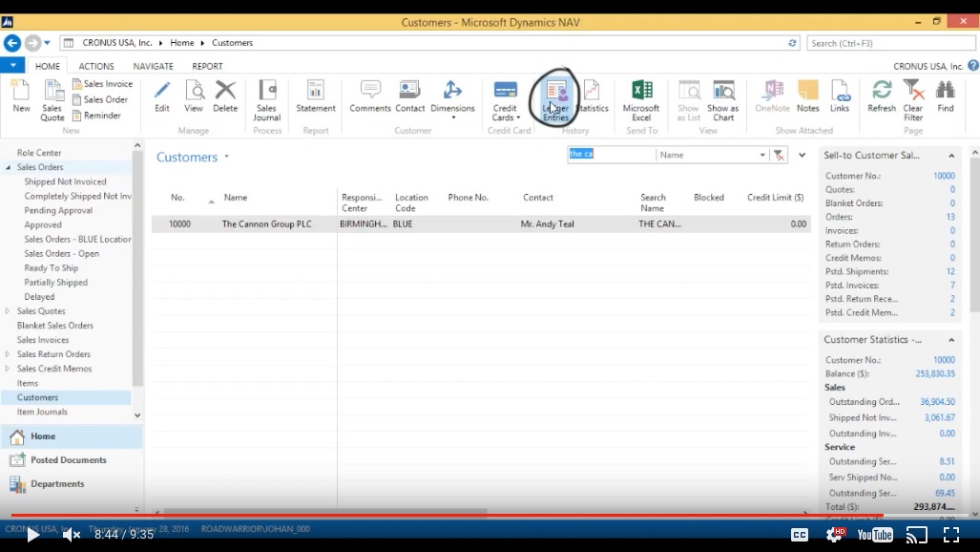Create a New customer from ribbon

pos(21,96)
